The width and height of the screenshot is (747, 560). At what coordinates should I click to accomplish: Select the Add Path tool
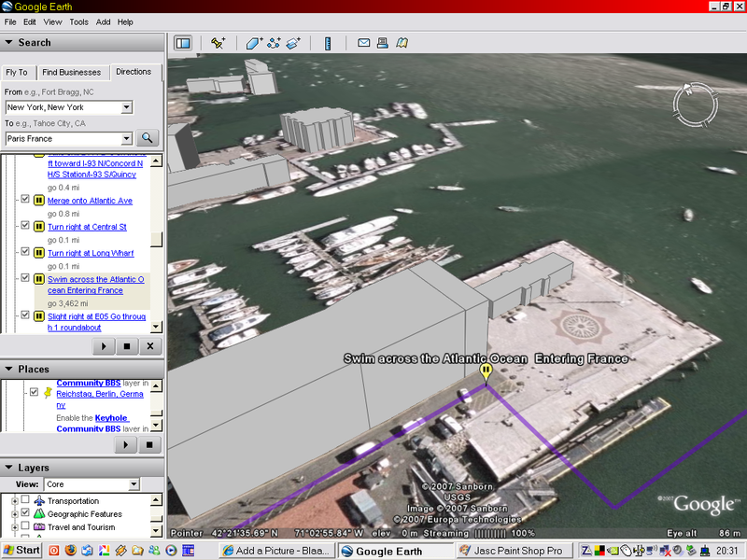point(274,43)
